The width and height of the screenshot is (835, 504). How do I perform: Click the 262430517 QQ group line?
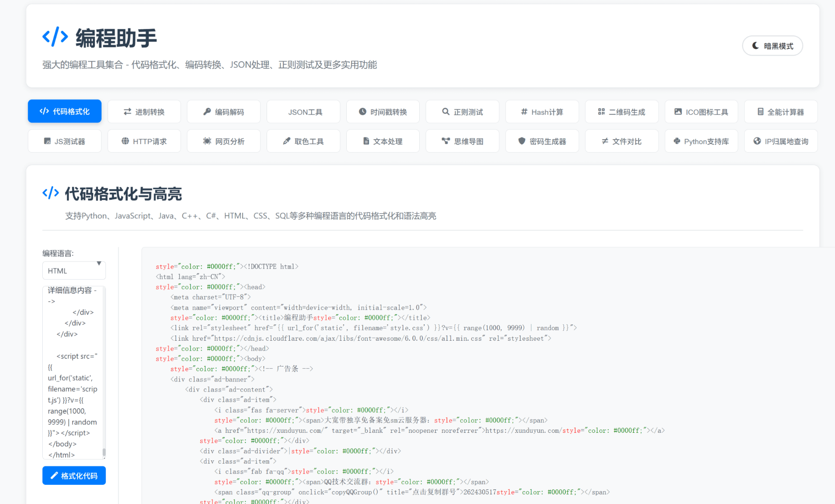(412, 492)
